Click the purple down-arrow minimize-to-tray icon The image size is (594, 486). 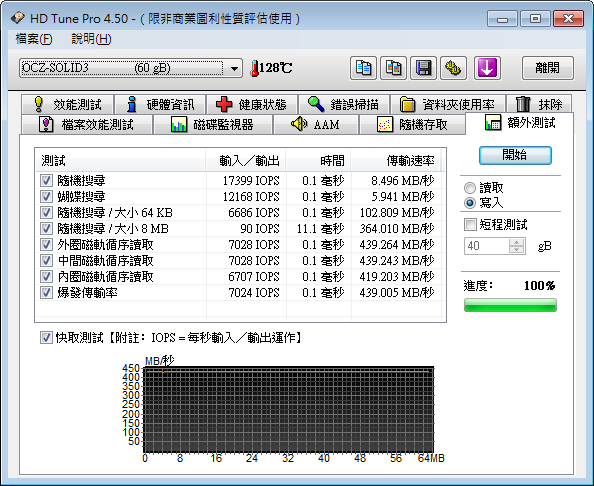[x=487, y=68]
